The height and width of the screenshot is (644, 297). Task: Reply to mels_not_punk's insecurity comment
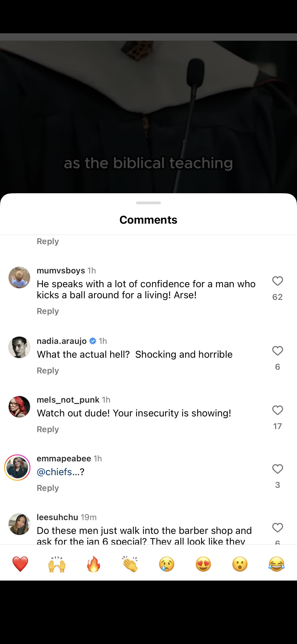48,429
